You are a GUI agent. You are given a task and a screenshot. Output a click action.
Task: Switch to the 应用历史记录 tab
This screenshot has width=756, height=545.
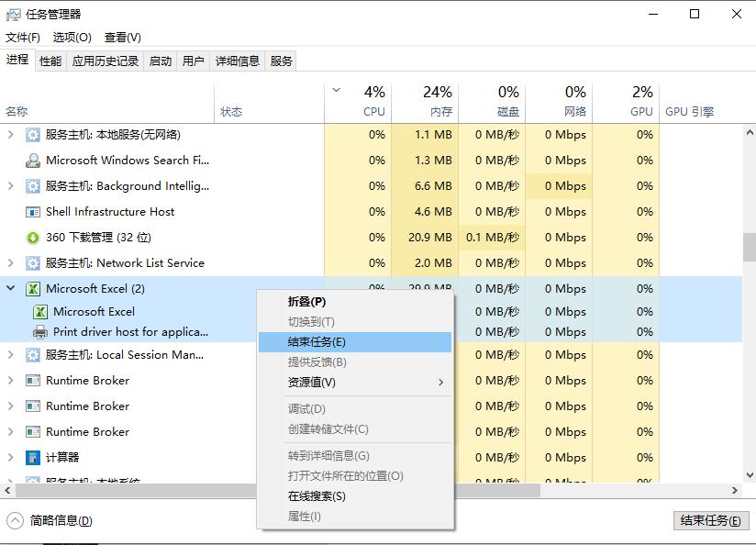tap(106, 61)
